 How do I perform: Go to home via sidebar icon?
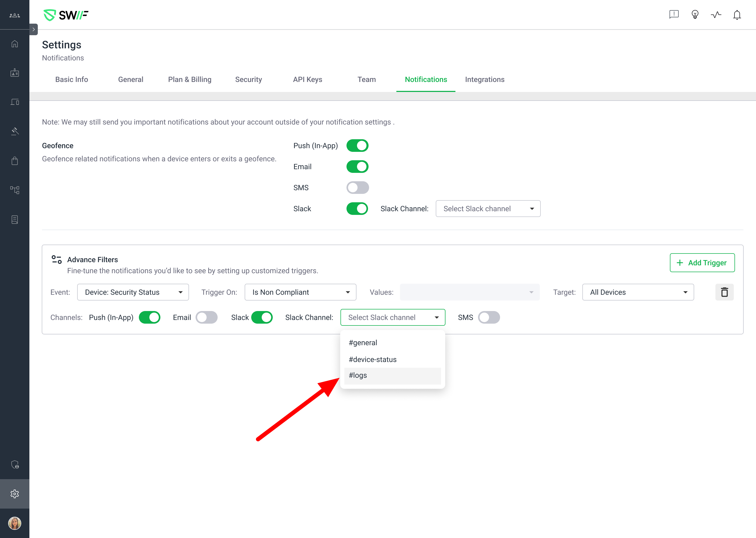(x=14, y=44)
